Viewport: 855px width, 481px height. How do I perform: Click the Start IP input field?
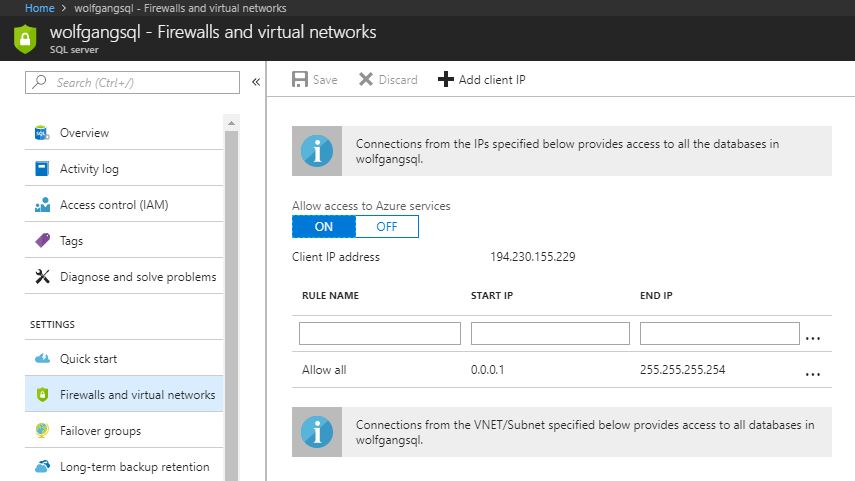click(550, 333)
